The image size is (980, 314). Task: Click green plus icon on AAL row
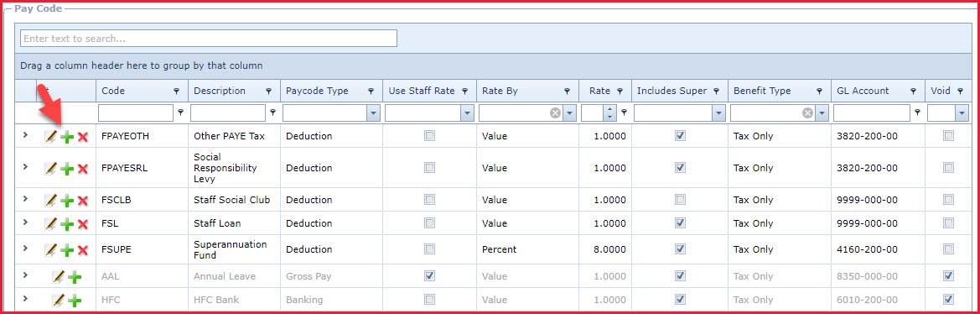pyautogui.click(x=75, y=277)
